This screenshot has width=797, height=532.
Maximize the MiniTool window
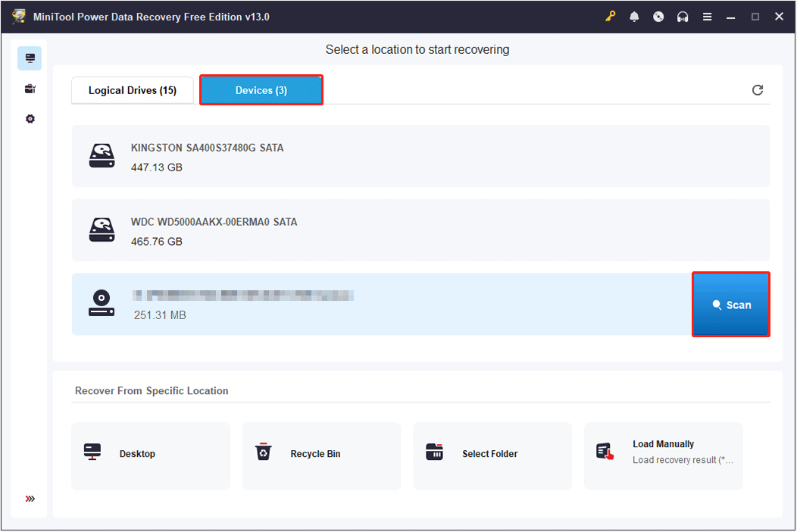755,17
